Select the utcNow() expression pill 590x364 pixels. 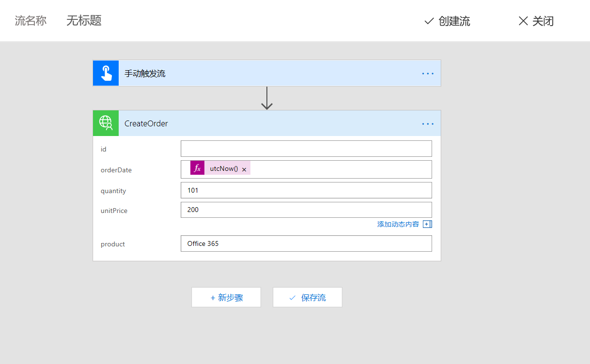point(223,168)
